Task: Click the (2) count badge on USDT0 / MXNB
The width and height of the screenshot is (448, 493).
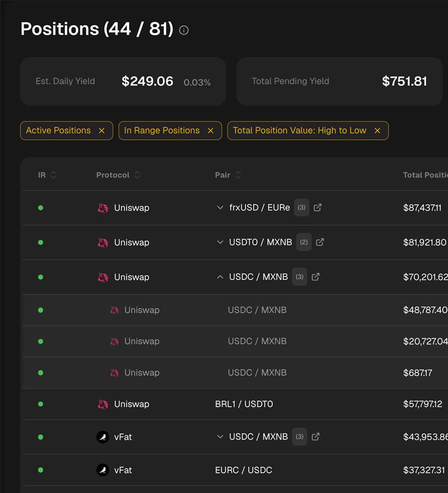Action: 304,242
